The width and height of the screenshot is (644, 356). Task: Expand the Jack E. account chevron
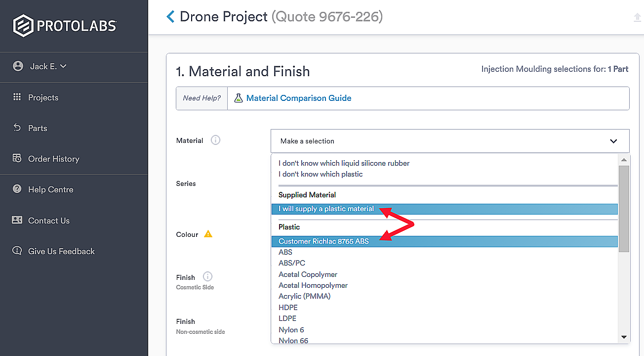coord(63,66)
